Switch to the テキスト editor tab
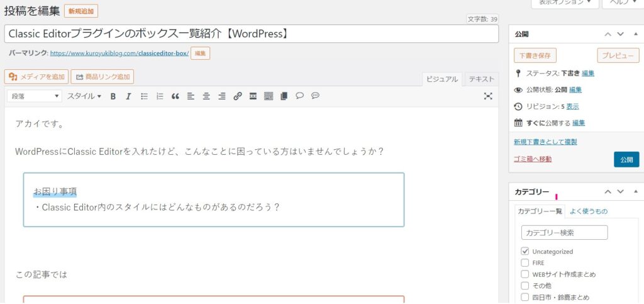 tap(482, 79)
